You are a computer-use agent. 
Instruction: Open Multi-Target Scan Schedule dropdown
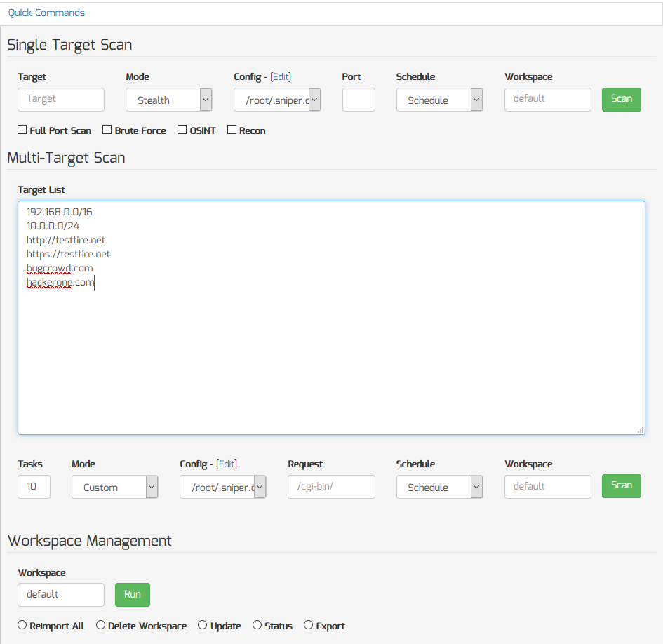pyautogui.click(x=439, y=487)
